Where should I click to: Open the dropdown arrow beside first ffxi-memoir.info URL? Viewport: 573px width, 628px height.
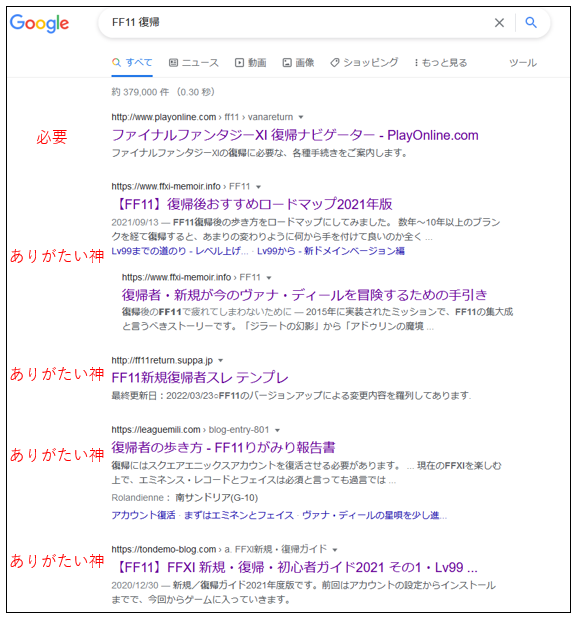(258, 187)
